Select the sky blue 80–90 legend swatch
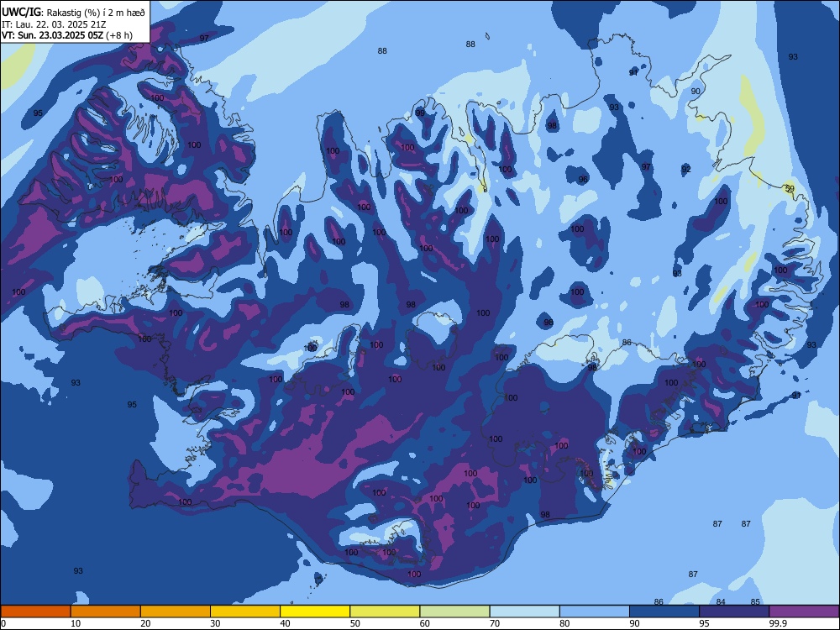The image size is (840, 630). (595, 612)
